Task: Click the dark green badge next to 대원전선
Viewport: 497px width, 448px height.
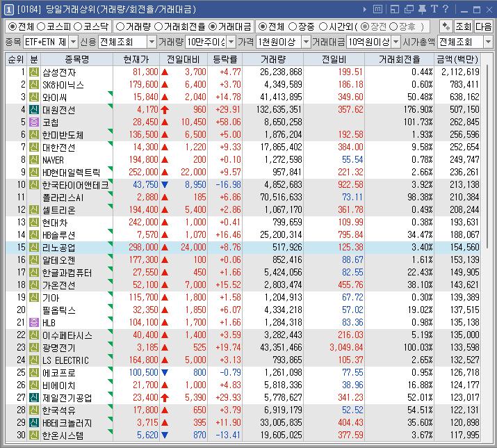Action: (x=34, y=110)
